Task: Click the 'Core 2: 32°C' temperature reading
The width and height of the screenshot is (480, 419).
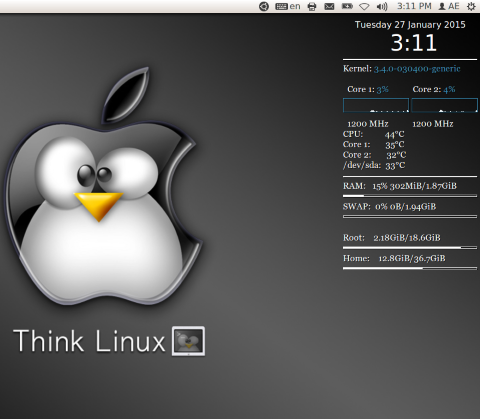Action: click(x=375, y=155)
